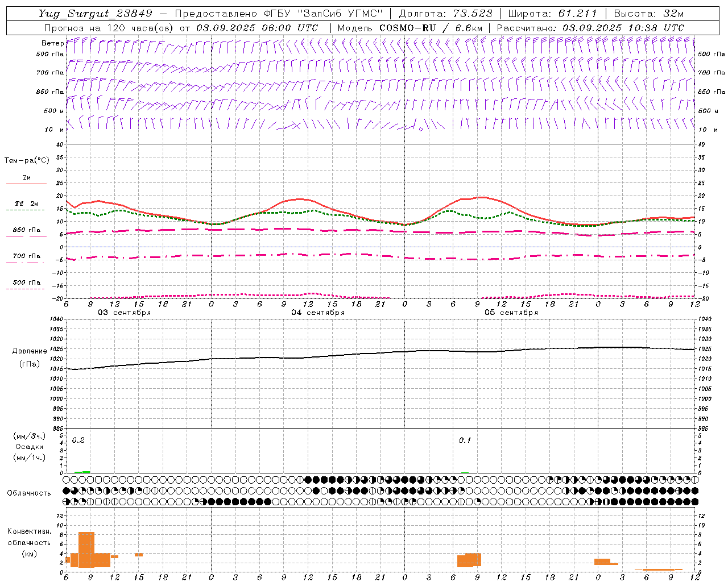Screen dimensions: 728x582
Task: Select the Высота: 32м header entry
Action: [649, 14]
